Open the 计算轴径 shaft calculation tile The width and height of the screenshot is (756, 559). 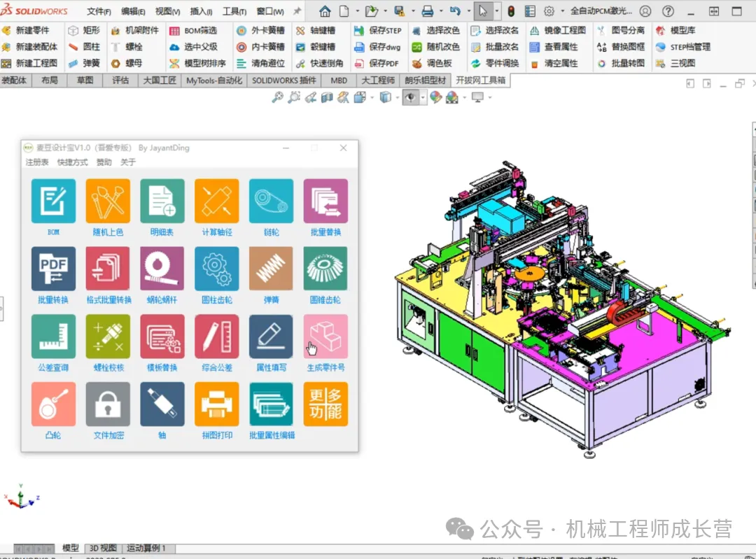217,201
